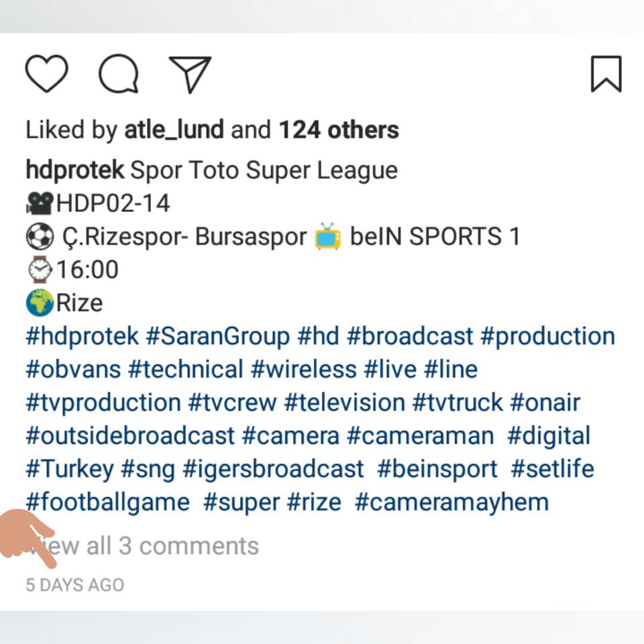Screen dimensions: 644x644
Task: Open the #obvans hashtag
Action: 73,370
